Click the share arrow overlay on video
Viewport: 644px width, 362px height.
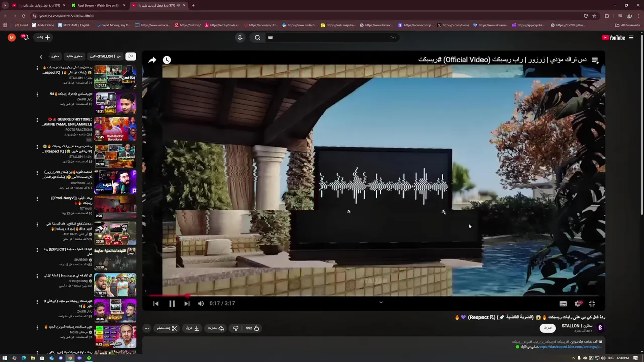pos(152,60)
